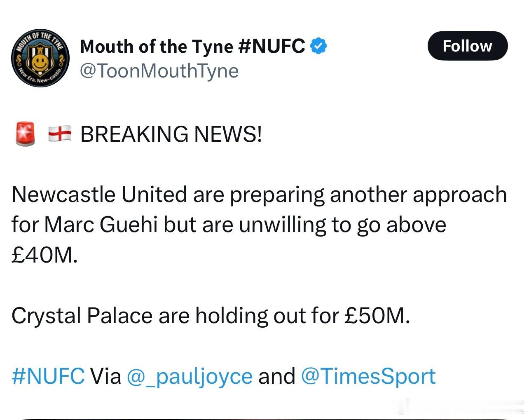This screenshot has height=420, width=529.
Task: Click the England flag emoji
Action: coord(60,134)
